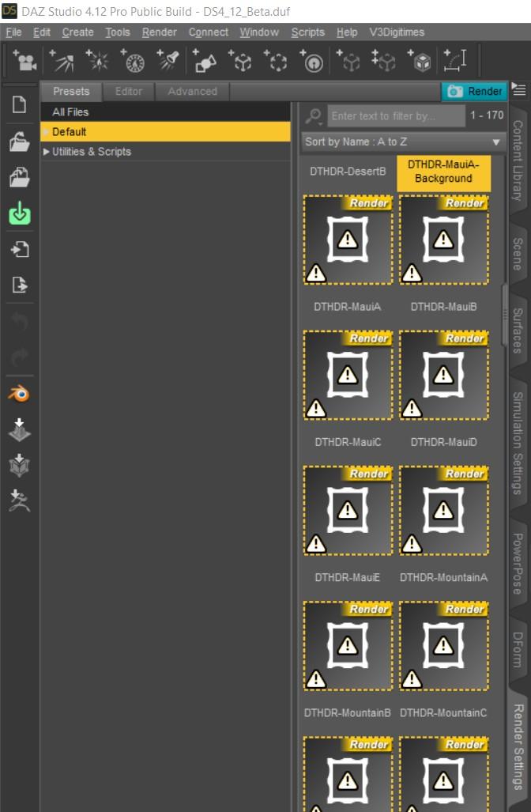Click the ZBrush-style send icon in sidebar

click(x=20, y=500)
